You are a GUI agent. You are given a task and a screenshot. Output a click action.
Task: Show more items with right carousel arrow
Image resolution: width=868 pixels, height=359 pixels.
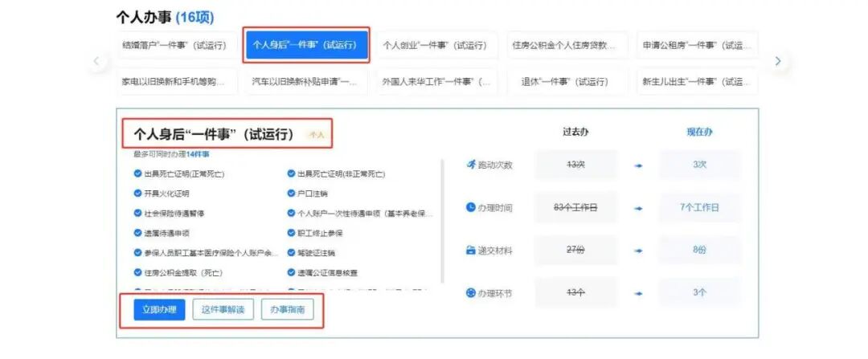[x=777, y=61]
